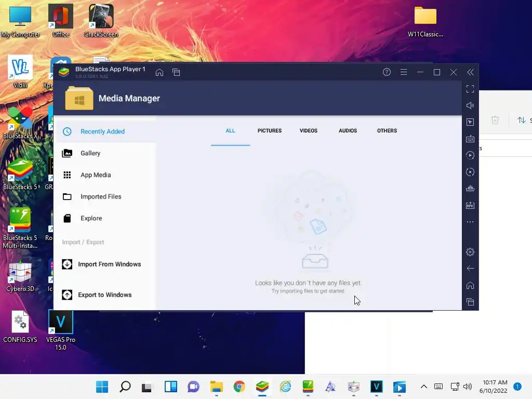Click taskbar volume speaker icon
Screen dimensions: 532x399
pyautogui.click(x=467, y=387)
